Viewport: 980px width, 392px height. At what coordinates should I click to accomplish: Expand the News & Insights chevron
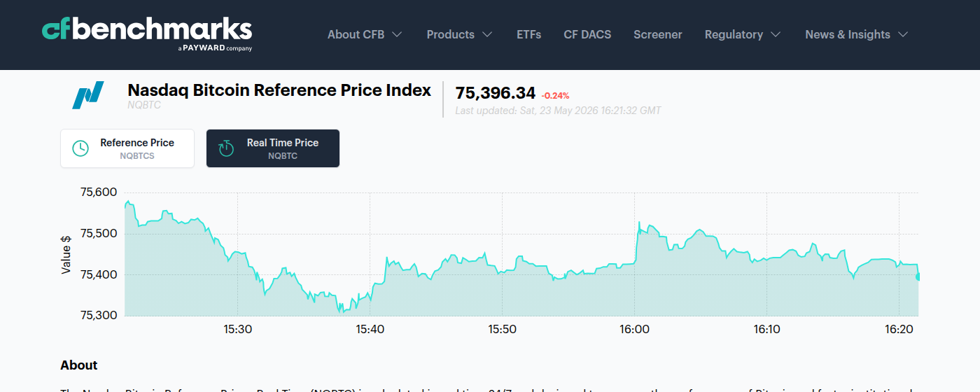903,34
